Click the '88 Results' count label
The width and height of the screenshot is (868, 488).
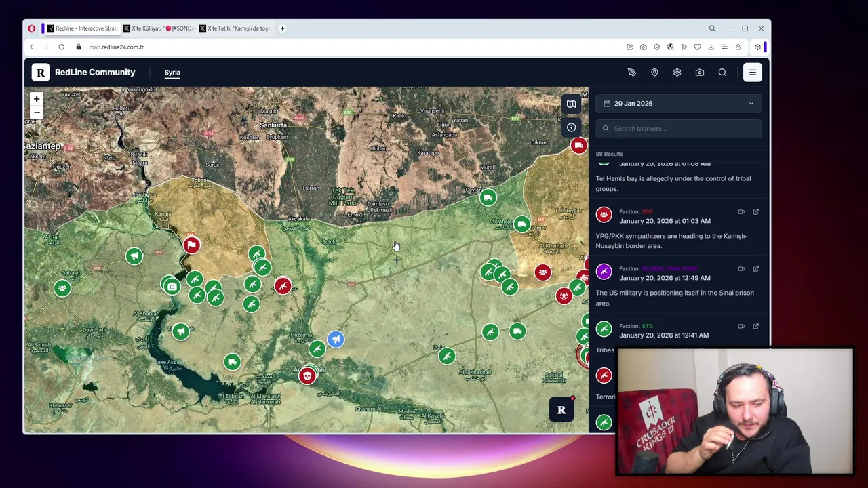[609, 154]
